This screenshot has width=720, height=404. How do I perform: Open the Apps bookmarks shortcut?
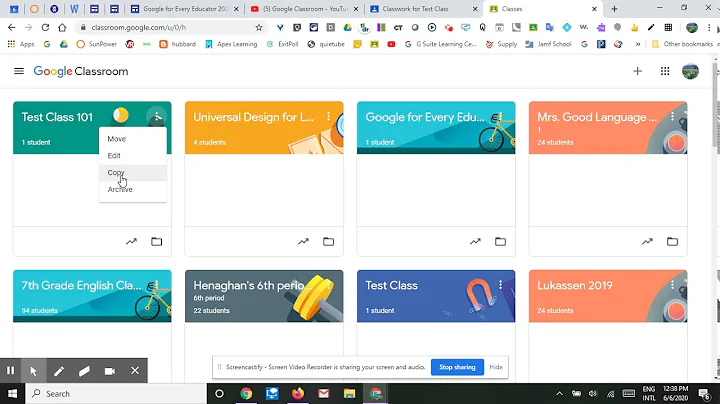[21, 44]
